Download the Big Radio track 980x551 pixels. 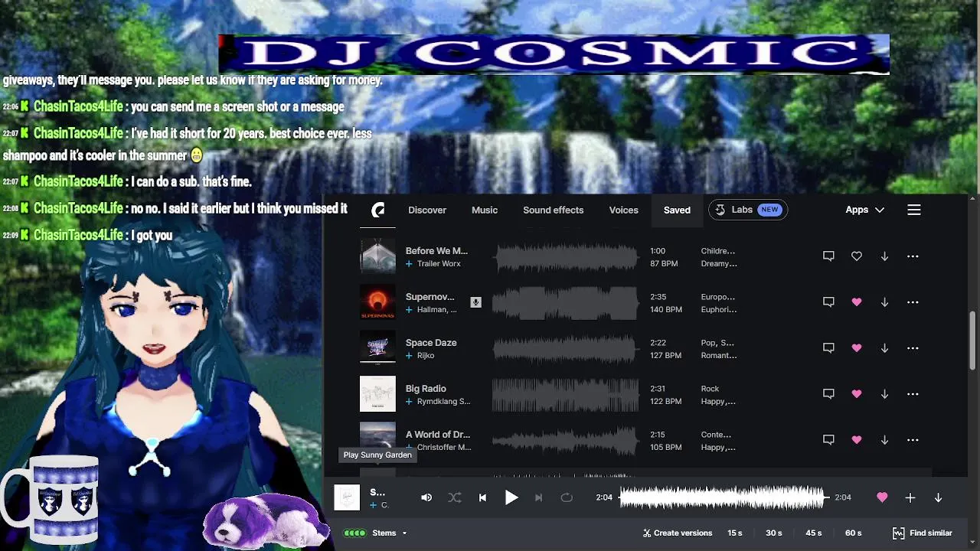pos(884,394)
